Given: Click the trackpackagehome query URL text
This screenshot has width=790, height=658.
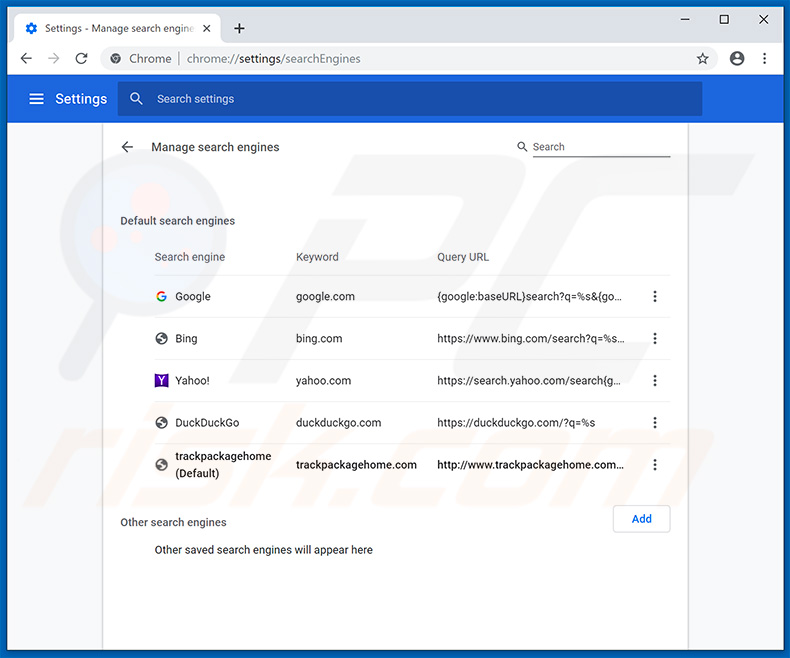Looking at the screenshot, I should pyautogui.click(x=531, y=465).
